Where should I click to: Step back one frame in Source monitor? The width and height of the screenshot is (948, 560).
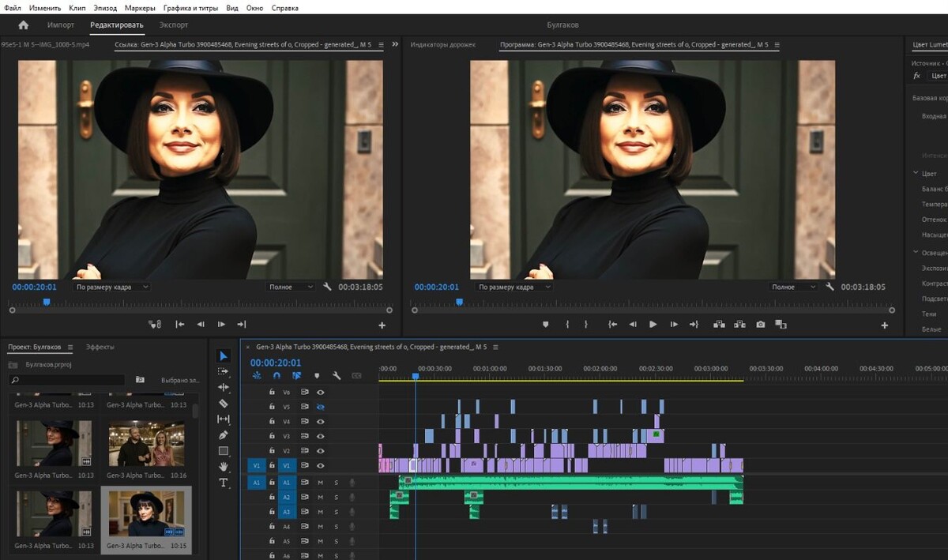[201, 325]
